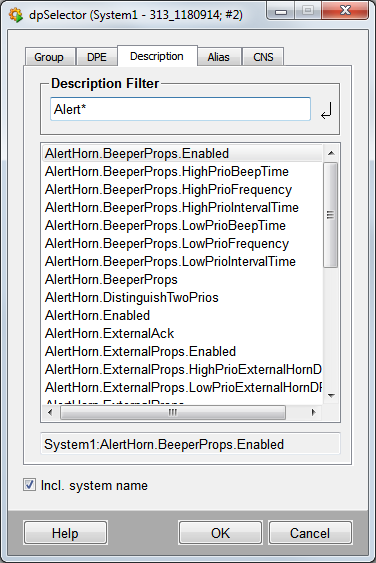Click list scroll down arrow
The height and width of the screenshot is (563, 376).
coord(331,396)
